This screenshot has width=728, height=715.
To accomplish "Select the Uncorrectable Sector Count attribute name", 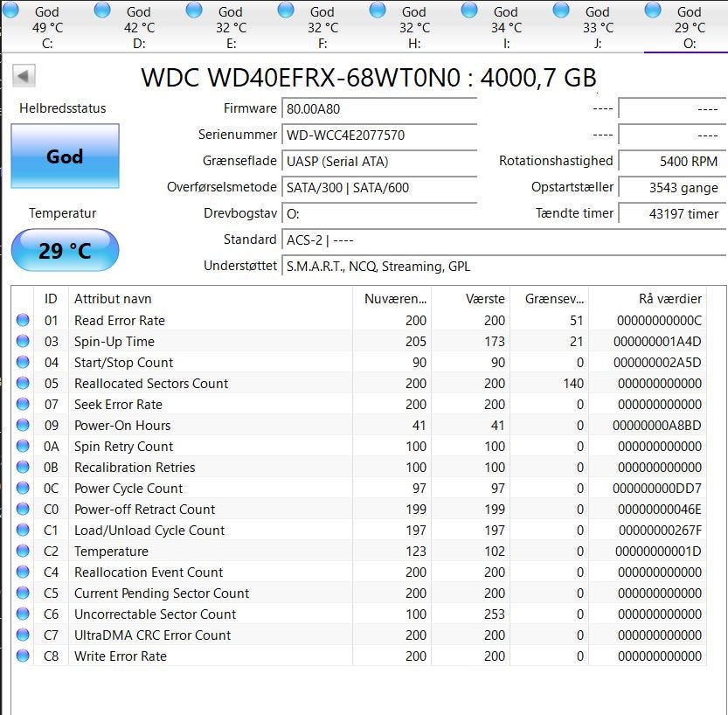I will [x=155, y=614].
